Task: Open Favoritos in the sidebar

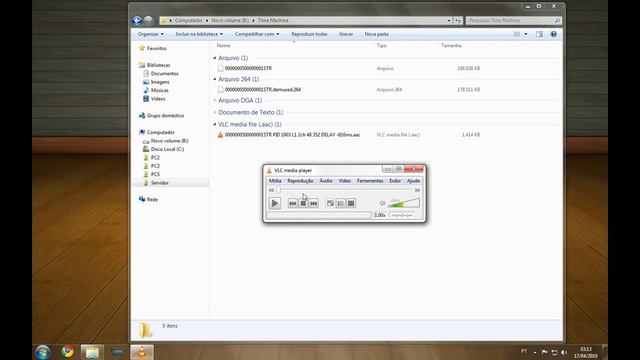Action: [x=157, y=48]
